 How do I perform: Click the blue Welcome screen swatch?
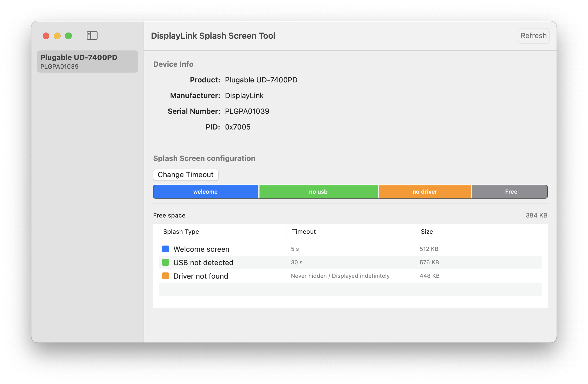[x=166, y=249]
